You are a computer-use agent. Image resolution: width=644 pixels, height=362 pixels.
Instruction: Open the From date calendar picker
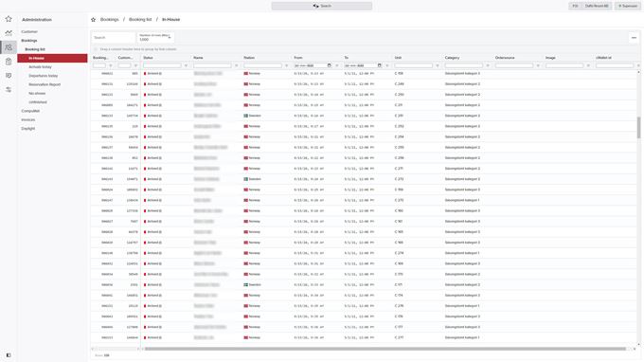point(329,65)
